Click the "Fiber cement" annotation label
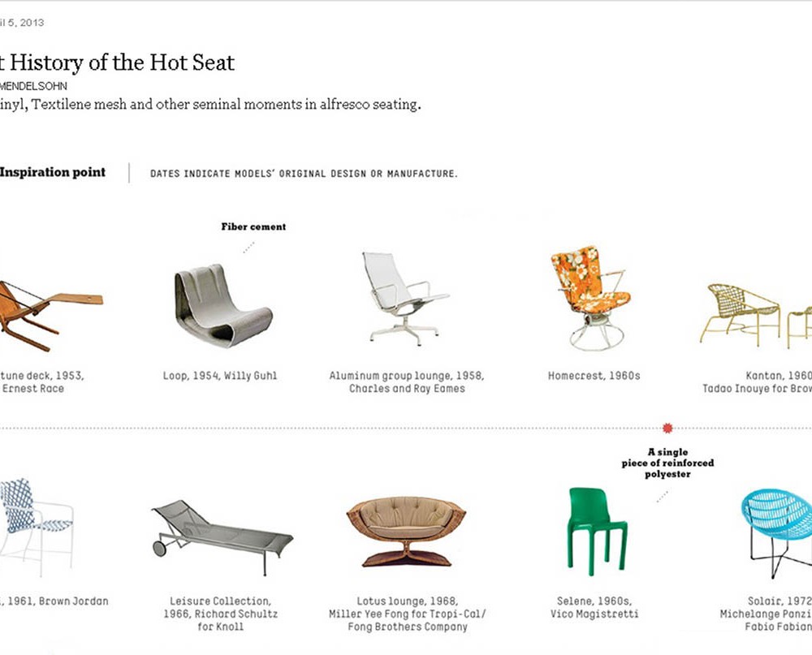This screenshot has height=655, width=812. [x=253, y=227]
